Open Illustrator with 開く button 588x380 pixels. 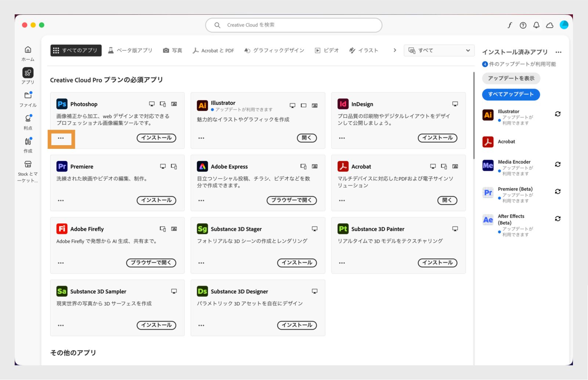[307, 138]
